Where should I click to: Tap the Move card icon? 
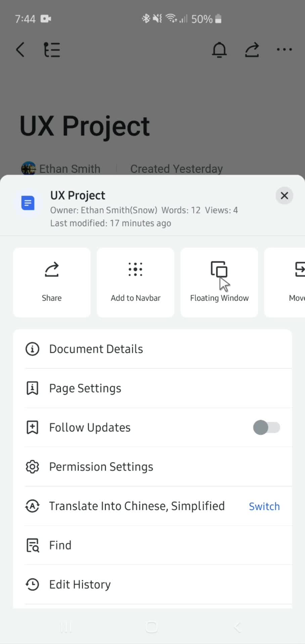[300, 269]
